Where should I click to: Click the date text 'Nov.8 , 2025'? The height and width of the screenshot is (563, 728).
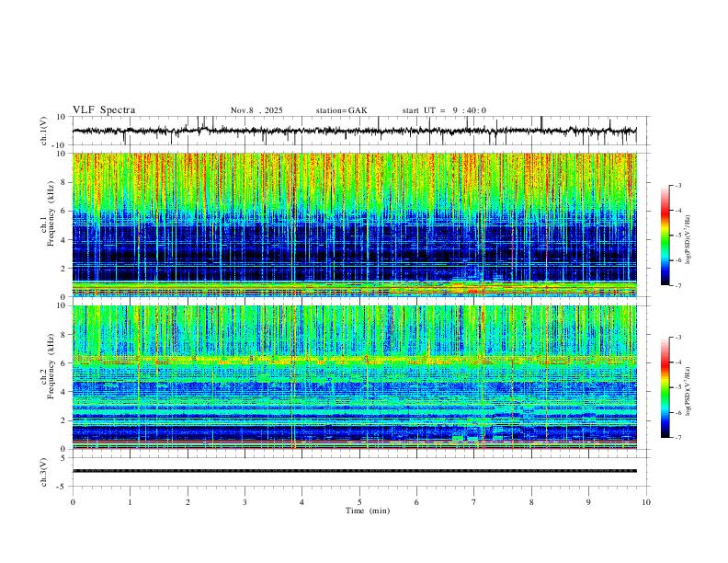[256, 110]
